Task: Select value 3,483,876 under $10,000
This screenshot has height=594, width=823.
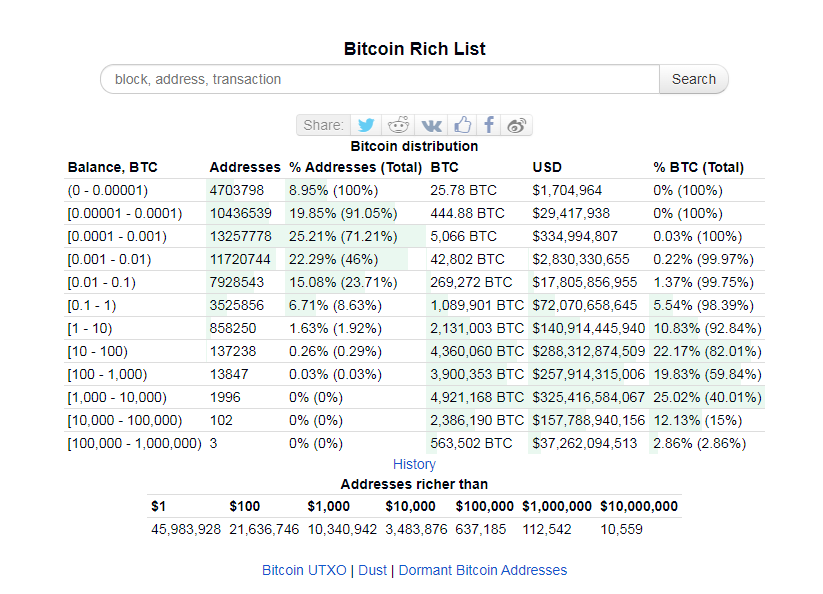Action: (416, 530)
